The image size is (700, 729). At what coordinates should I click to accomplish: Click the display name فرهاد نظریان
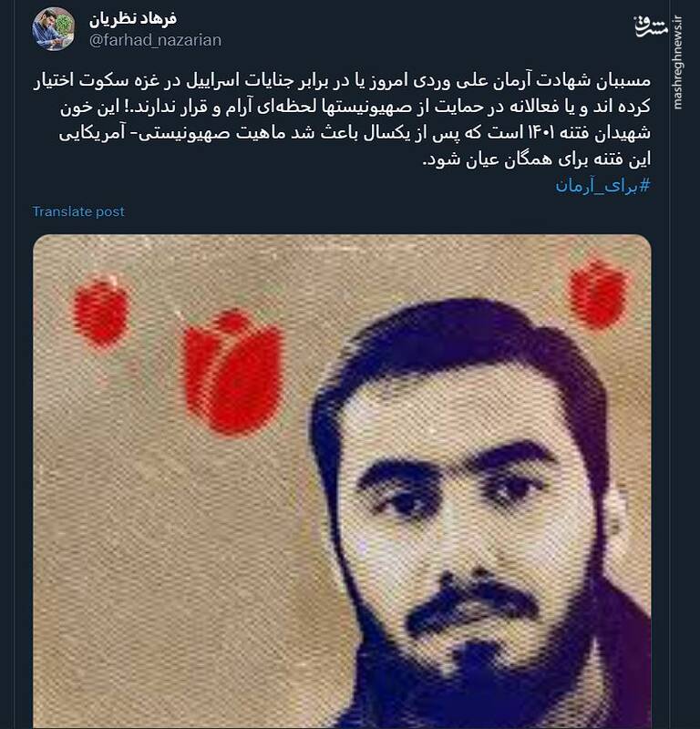[x=133, y=19]
